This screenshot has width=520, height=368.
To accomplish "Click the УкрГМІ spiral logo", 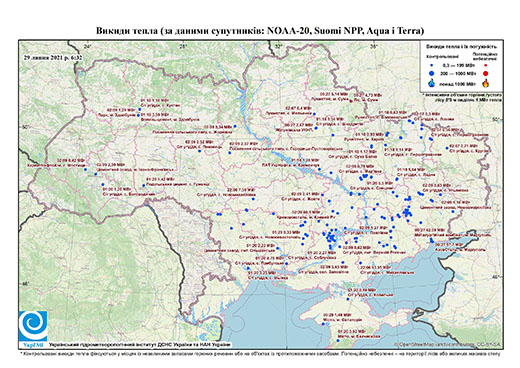I will point(33,327).
